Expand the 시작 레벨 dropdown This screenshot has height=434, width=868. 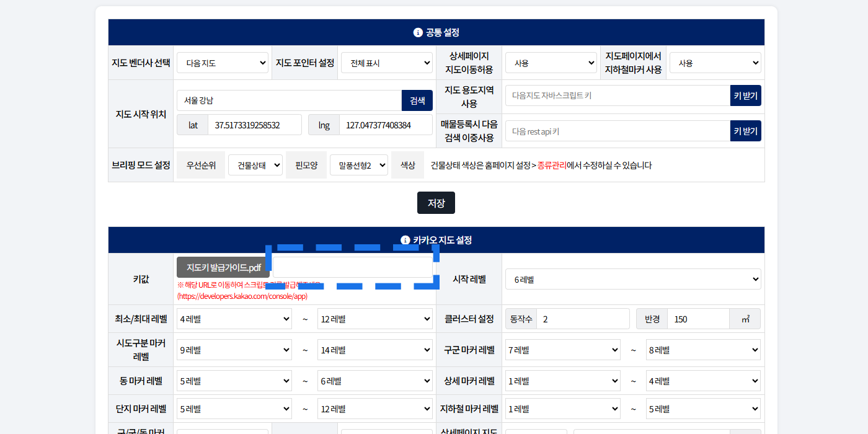pyautogui.click(x=632, y=279)
